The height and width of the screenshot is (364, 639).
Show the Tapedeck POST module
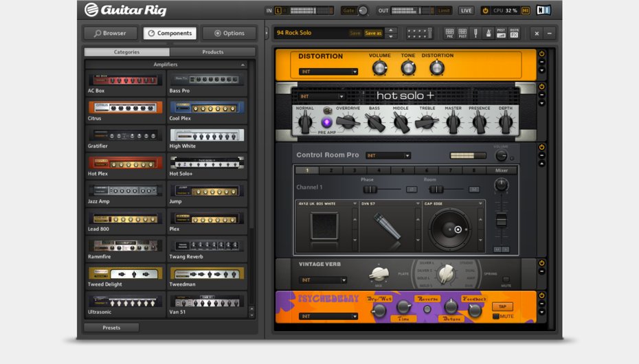pos(462,33)
